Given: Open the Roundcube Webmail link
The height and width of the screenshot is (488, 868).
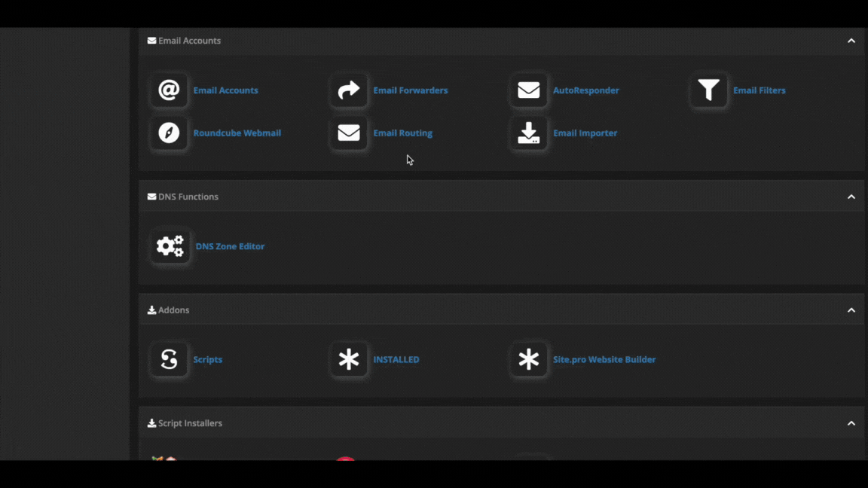Looking at the screenshot, I should pyautogui.click(x=237, y=133).
